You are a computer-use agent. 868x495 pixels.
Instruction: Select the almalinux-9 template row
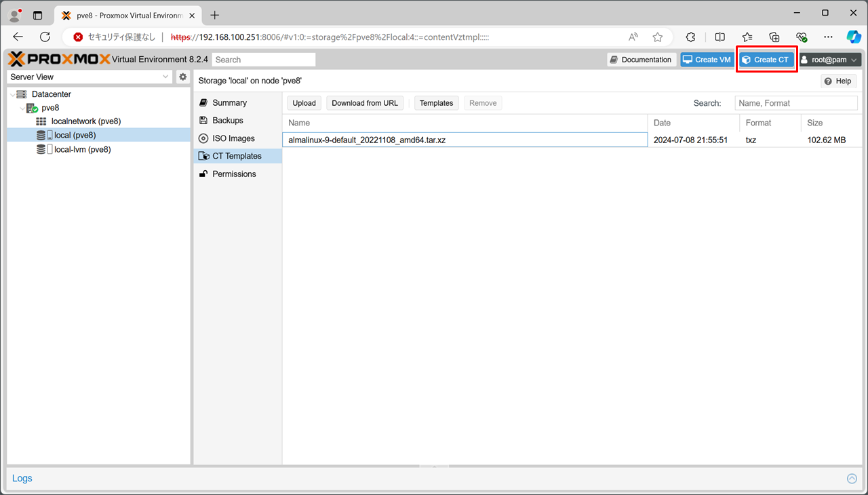click(x=465, y=140)
